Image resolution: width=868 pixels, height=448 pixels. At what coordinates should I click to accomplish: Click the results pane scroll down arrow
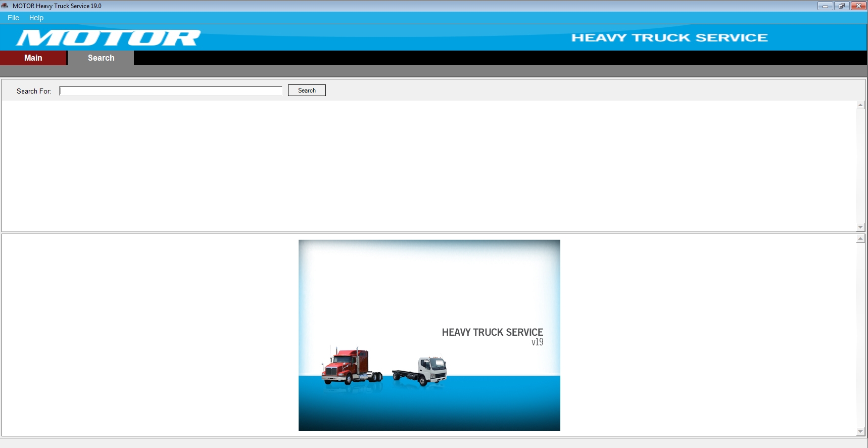pyautogui.click(x=860, y=228)
